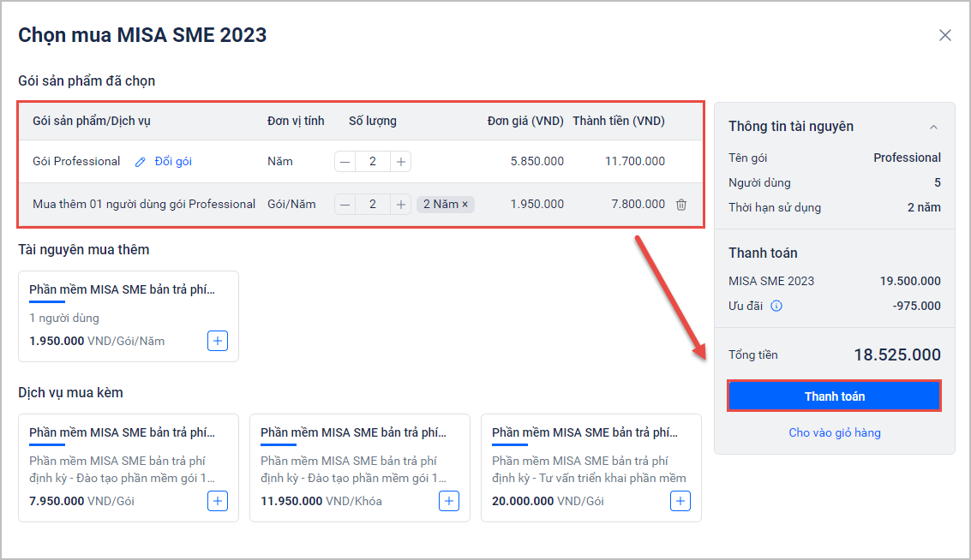Click the info icon next to Ưu đãi
The height and width of the screenshot is (560, 971).
point(776,306)
